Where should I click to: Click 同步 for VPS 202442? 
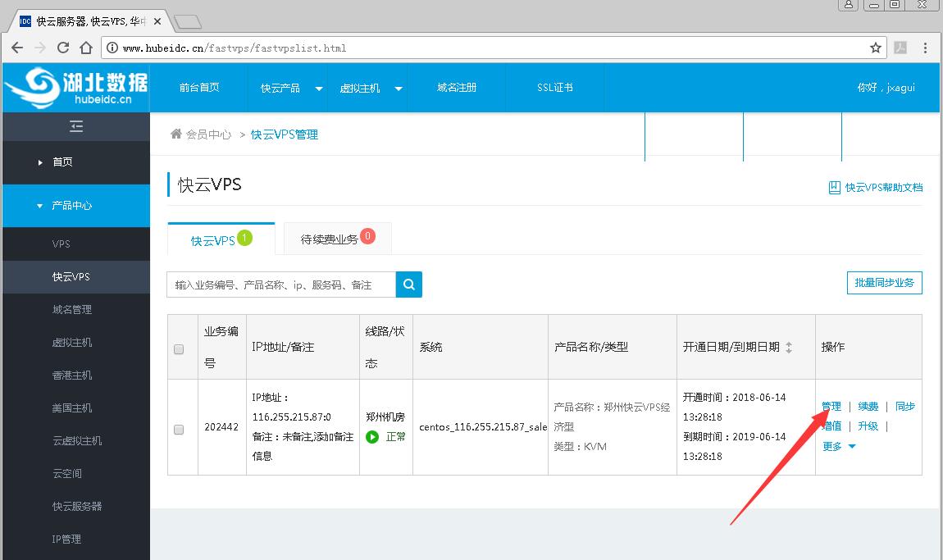click(904, 407)
